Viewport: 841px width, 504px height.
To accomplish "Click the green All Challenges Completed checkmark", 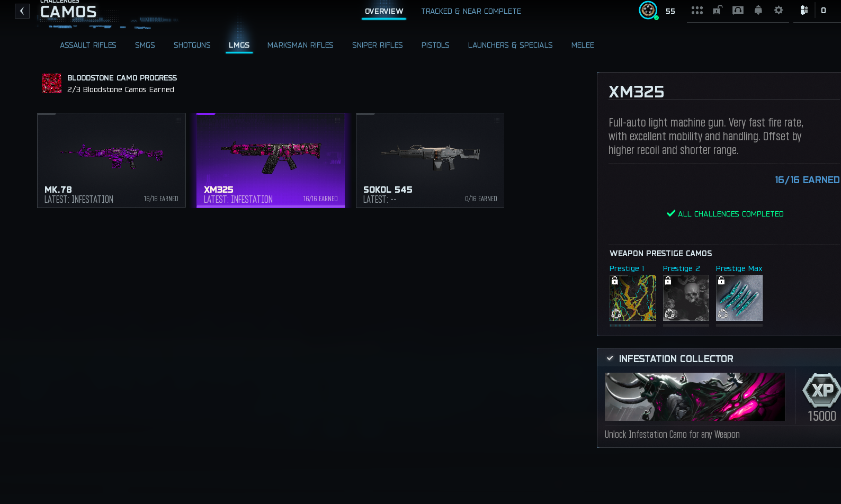I will [671, 214].
